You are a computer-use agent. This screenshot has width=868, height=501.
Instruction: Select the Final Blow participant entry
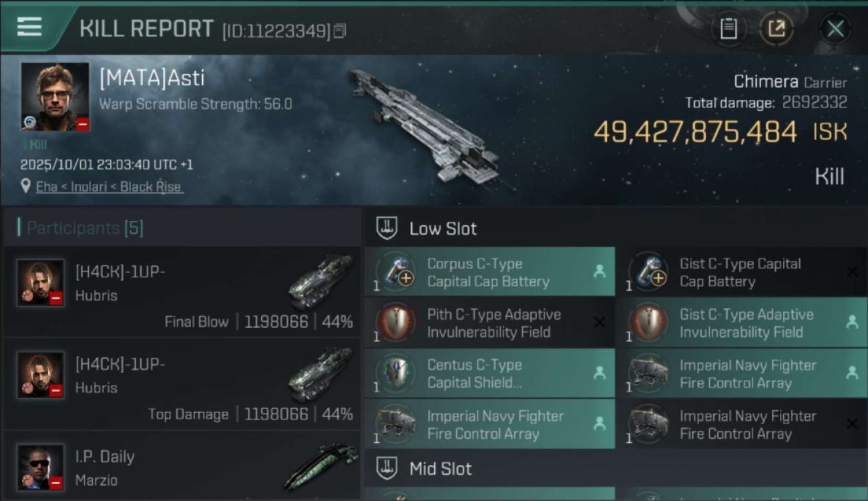click(x=180, y=294)
